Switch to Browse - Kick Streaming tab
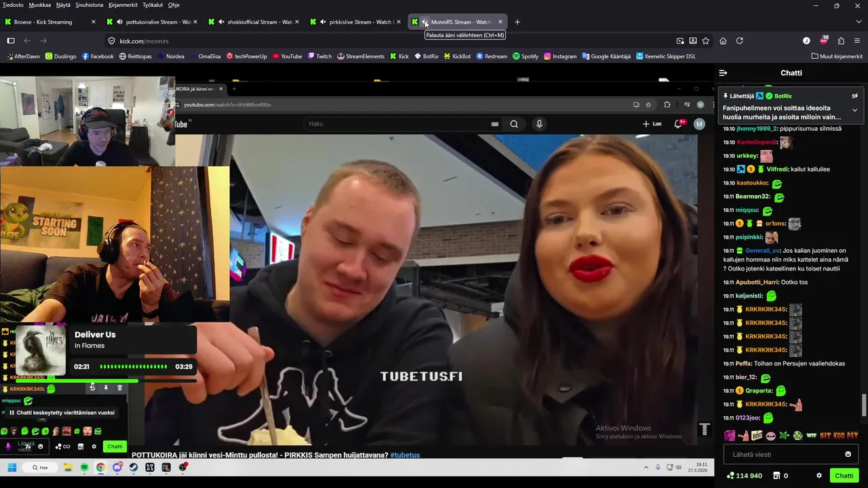 coord(49,22)
